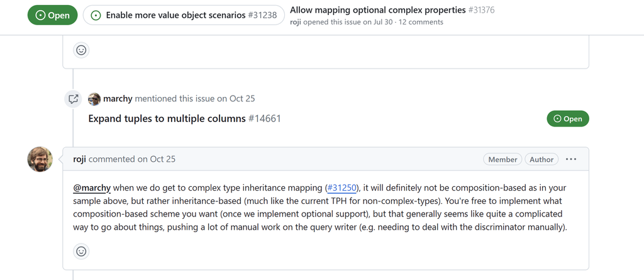The image size is (644, 280).
Task: Click the Member label badge
Action: (x=502, y=160)
